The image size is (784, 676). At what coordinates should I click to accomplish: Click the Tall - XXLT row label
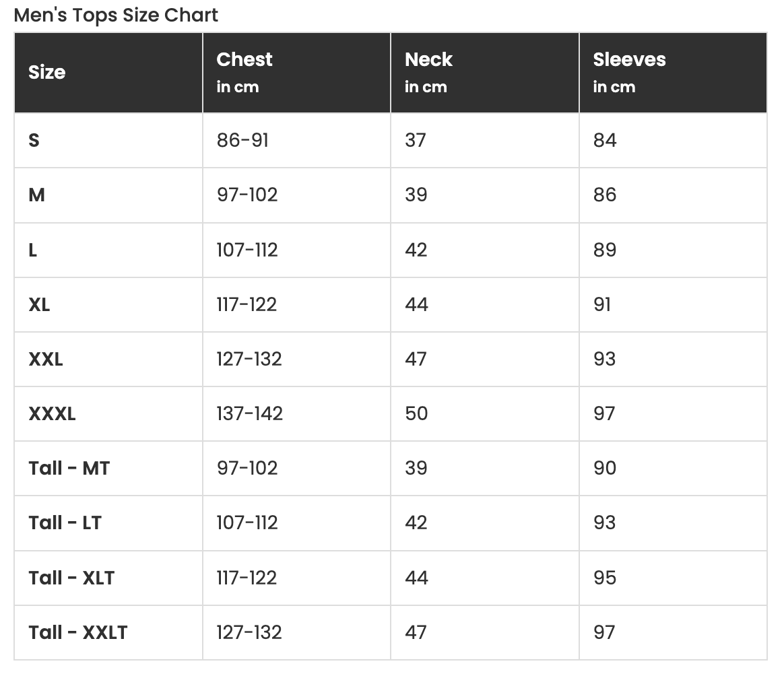[x=78, y=633]
